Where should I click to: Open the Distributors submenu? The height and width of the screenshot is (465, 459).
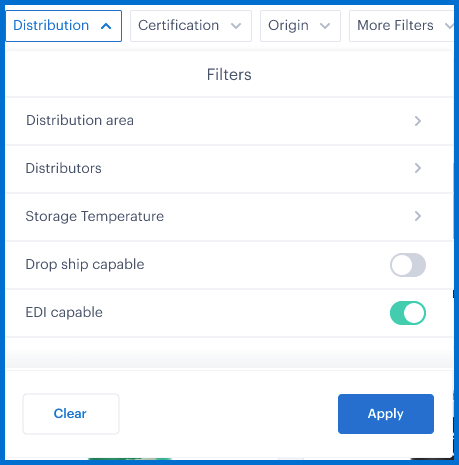[230, 168]
